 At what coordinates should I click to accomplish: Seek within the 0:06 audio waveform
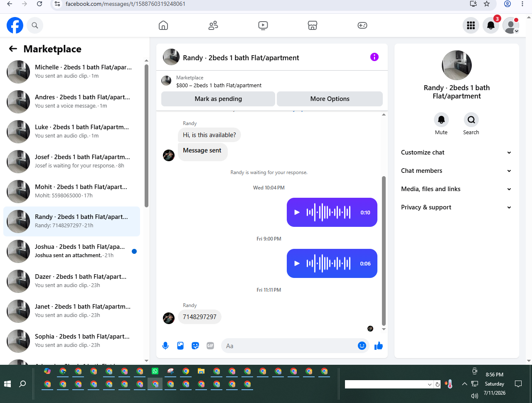tap(329, 263)
